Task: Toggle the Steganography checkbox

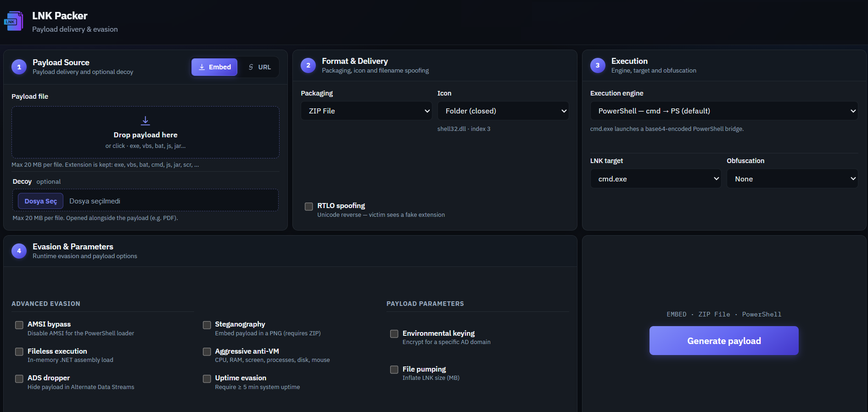Action: (x=207, y=325)
